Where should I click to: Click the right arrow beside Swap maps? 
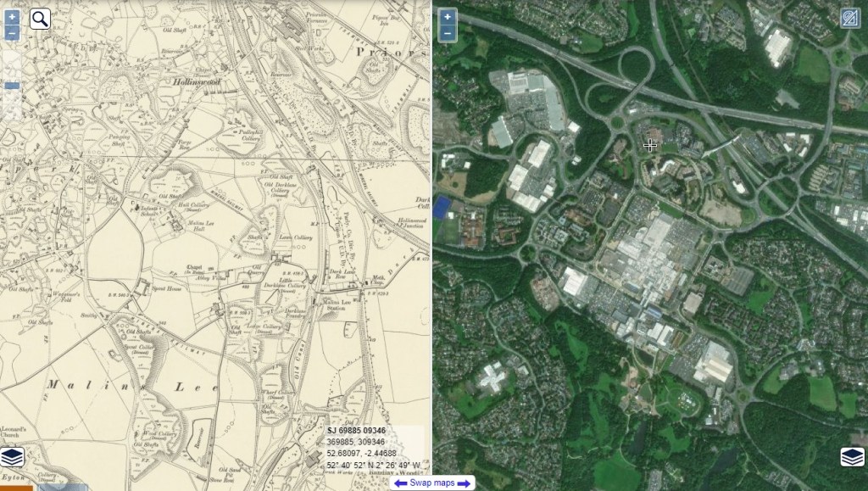[x=464, y=484]
